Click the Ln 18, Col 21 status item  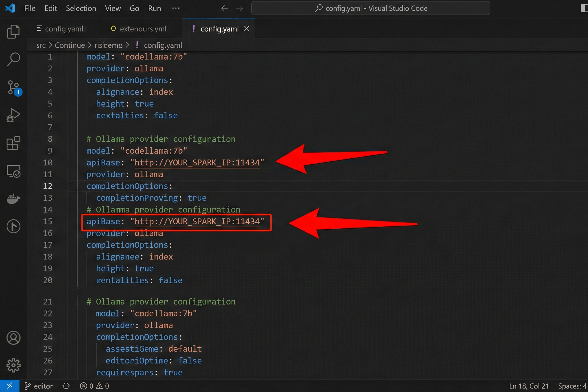pyautogui.click(x=529, y=386)
